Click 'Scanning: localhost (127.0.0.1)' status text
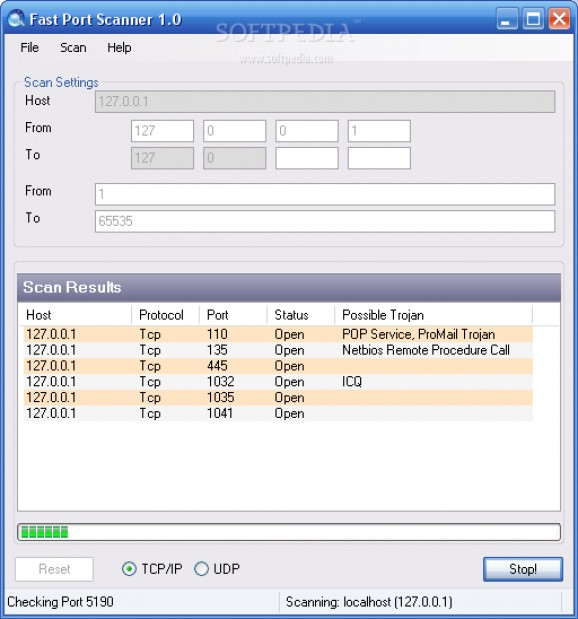 point(369,602)
